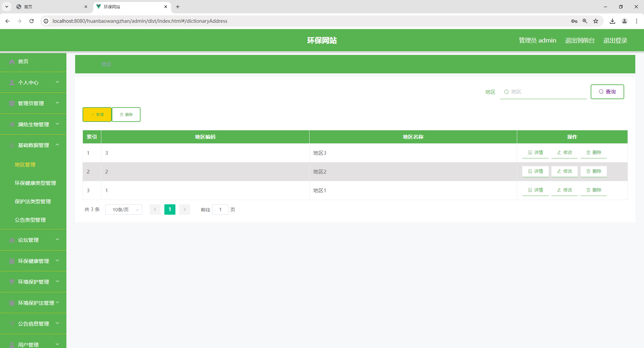Click the 个人中心 user icon

click(12, 82)
